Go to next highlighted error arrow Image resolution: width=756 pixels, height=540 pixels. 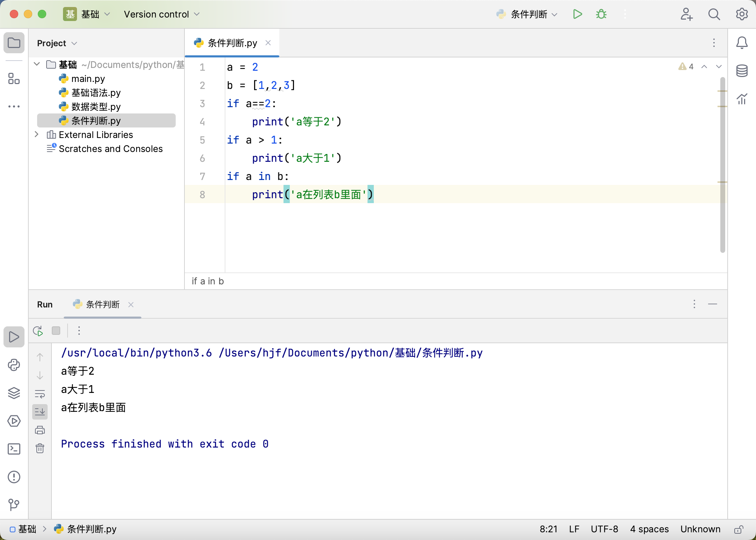click(719, 67)
